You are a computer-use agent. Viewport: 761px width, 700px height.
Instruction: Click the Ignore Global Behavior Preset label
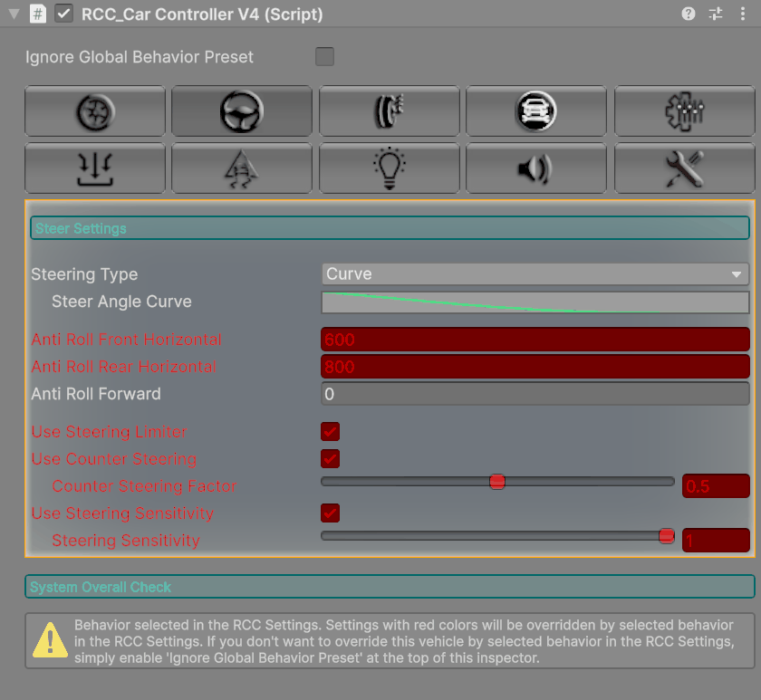click(140, 57)
